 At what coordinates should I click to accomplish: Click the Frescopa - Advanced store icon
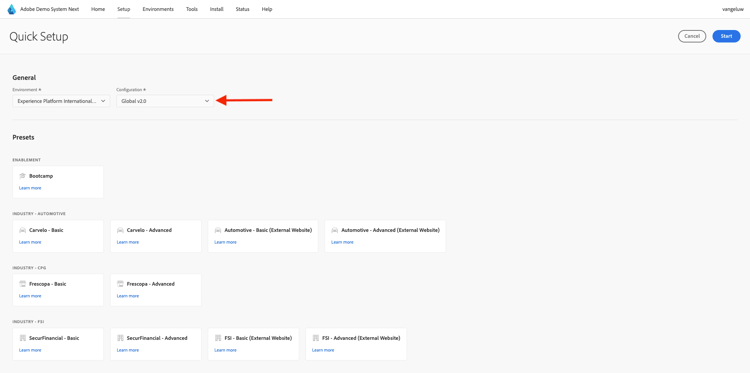point(120,284)
